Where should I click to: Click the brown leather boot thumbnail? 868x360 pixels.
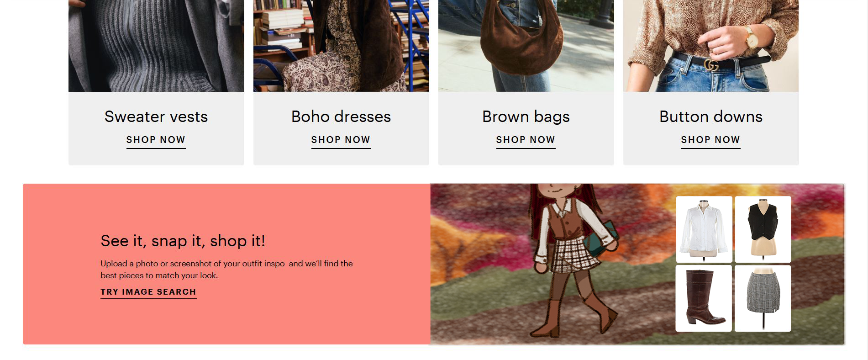coord(704,298)
